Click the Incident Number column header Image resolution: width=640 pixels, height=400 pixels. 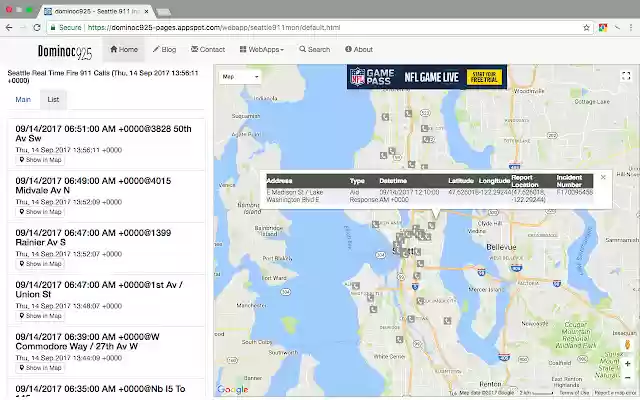[x=569, y=181]
